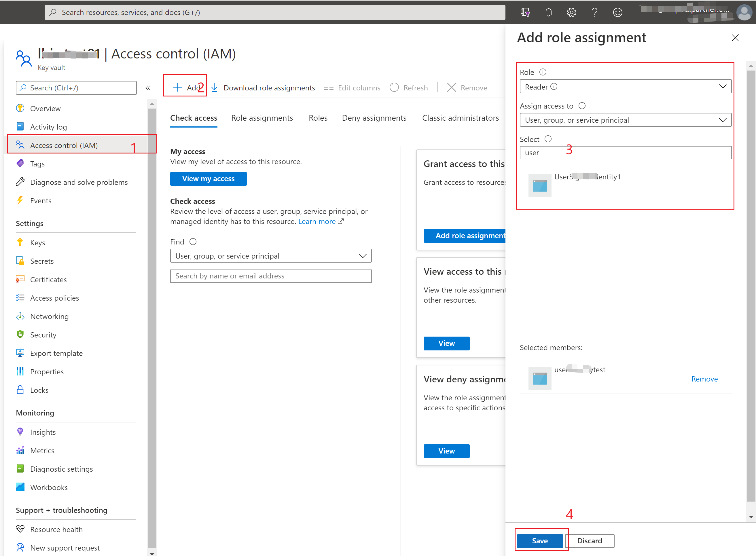Viewport: 756px width, 556px height.
Task: Switch to the Role assignments tab
Action: click(262, 118)
